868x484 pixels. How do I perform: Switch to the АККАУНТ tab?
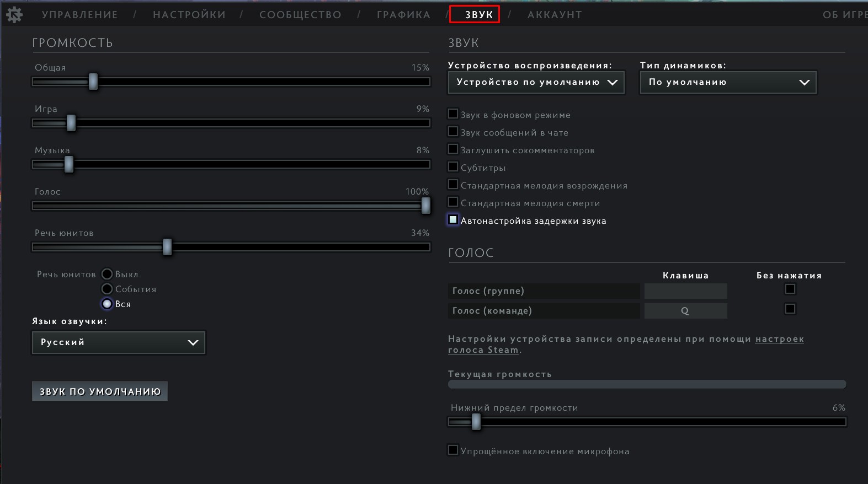[555, 15]
